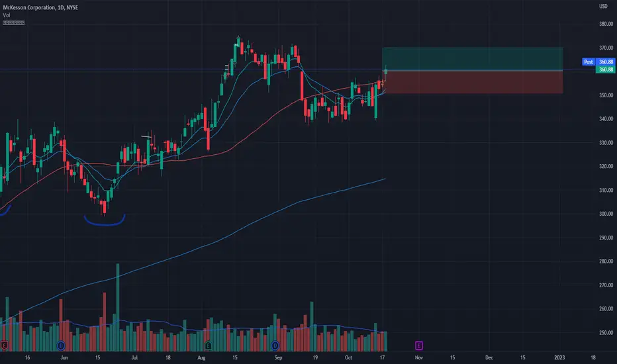Expand the collapsed indicator legend box
Screen dimensions: 617x364
pyautogui.click(x=14, y=23)
